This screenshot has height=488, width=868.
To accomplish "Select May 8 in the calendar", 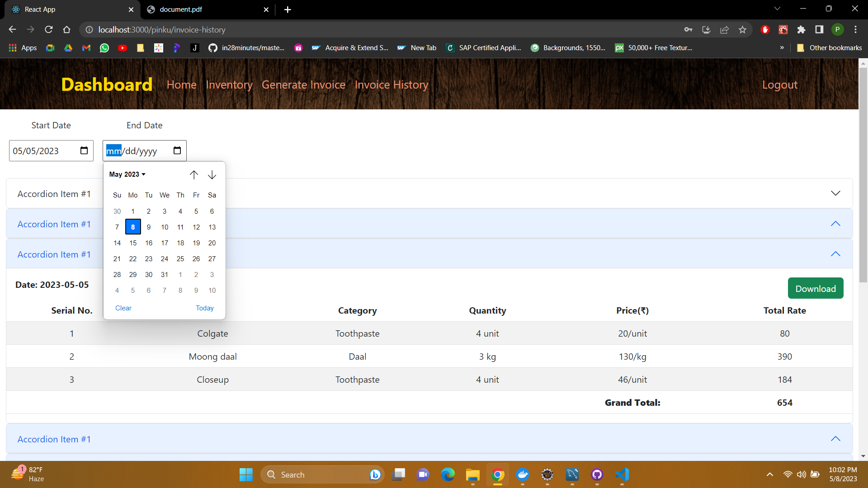I will (132, 227).
